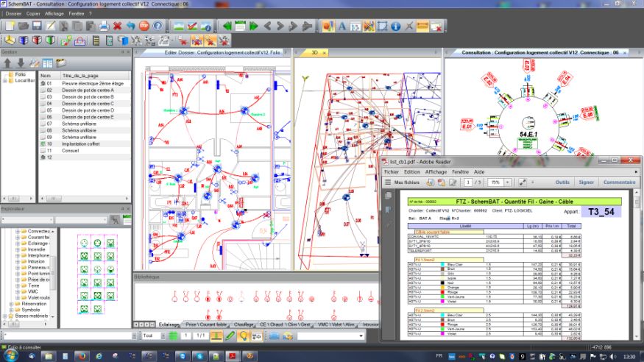Click Commentaire in Adobe Reader
This screenshot has width=644, height=362.
[x=619, y=182]
